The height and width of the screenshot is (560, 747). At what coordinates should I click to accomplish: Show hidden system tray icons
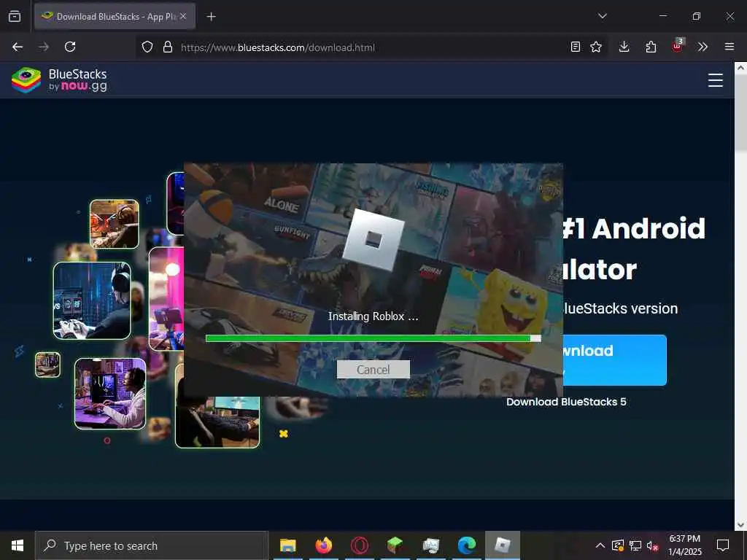pyautogui.click(x=600, y=545)
